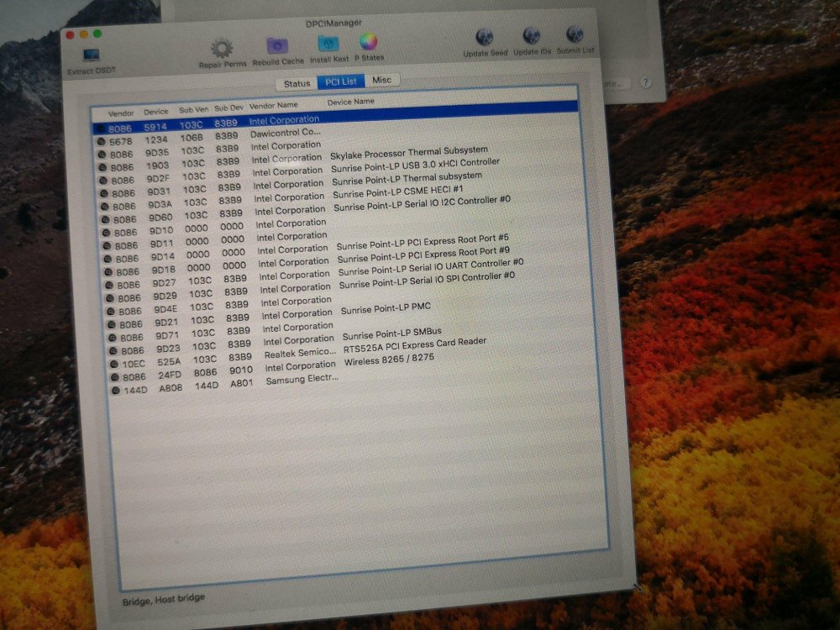The width and height of the screenshot is (840, 630).
Task: Close the DPCIManager window
Action: click(70, 36)
